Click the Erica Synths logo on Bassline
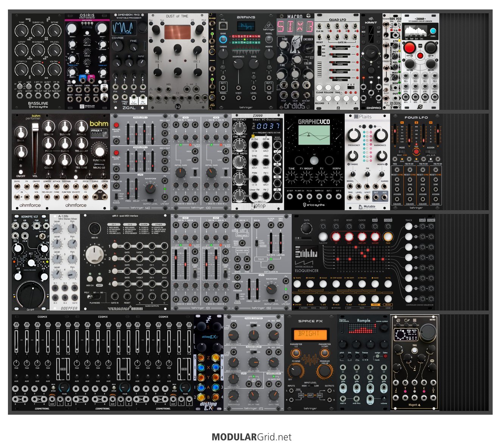The width and height of the screenshot is (504, 445). pyautogui.click(x=38, y=107)
